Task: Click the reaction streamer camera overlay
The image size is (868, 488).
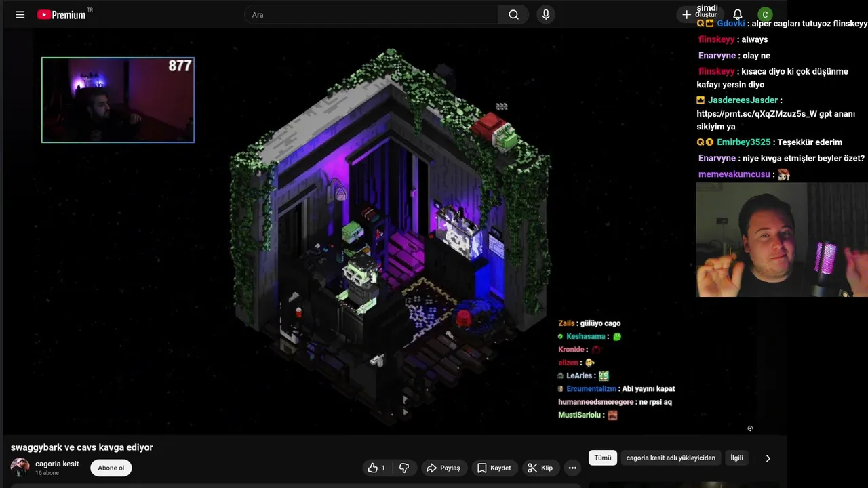Action: pos(782,240)
